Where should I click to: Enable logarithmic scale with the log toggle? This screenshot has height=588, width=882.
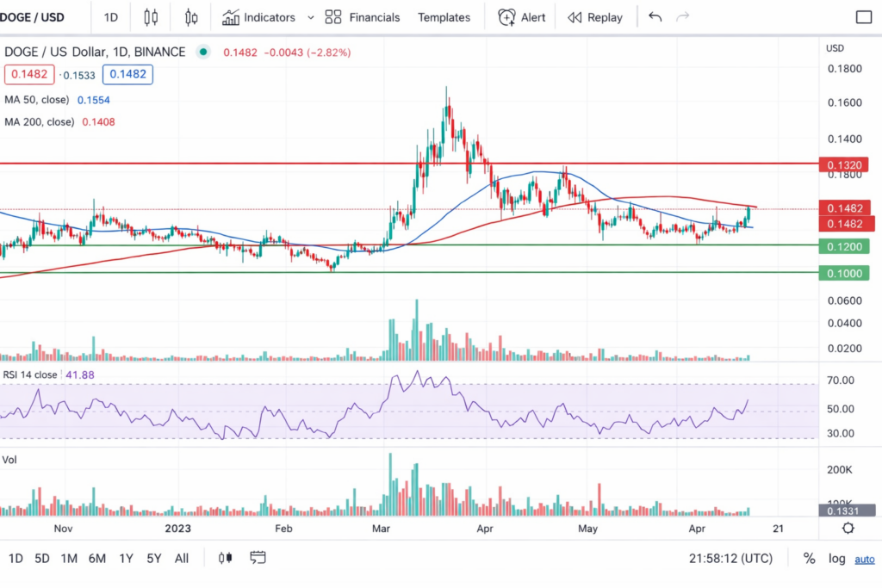click(x=836, y=559)
